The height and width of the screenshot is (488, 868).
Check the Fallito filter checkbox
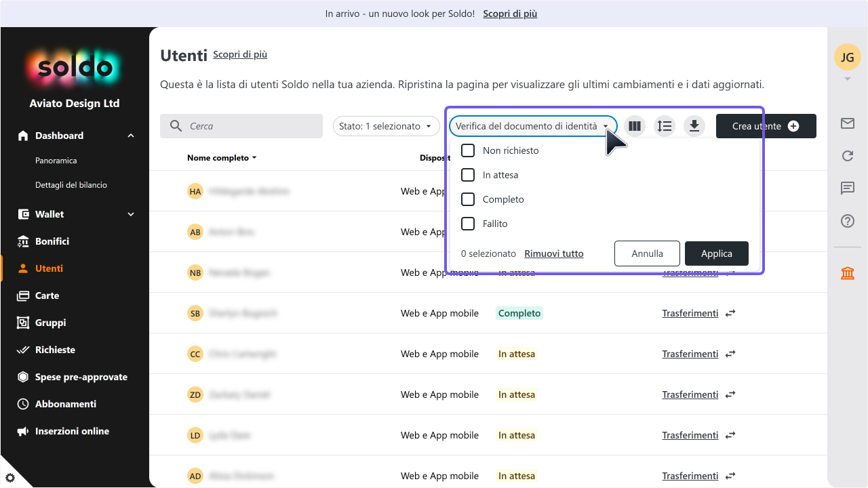pyautogui.click(x=468, y=224)
